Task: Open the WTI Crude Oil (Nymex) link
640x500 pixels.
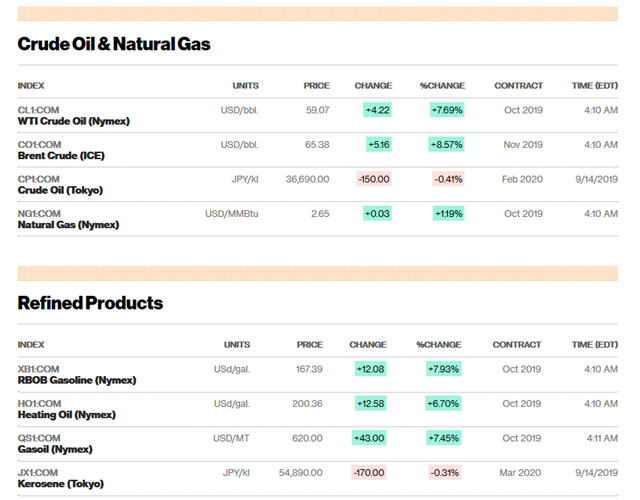Action: pos(74,121)
